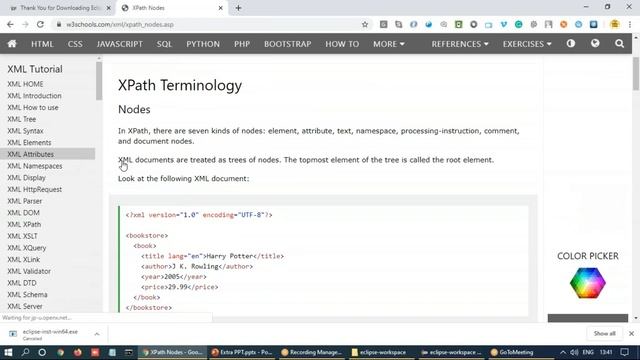Screen dimensions: 640x360
Task: Reload the page with the refresh icon
Action: click(x=40, y=24)
